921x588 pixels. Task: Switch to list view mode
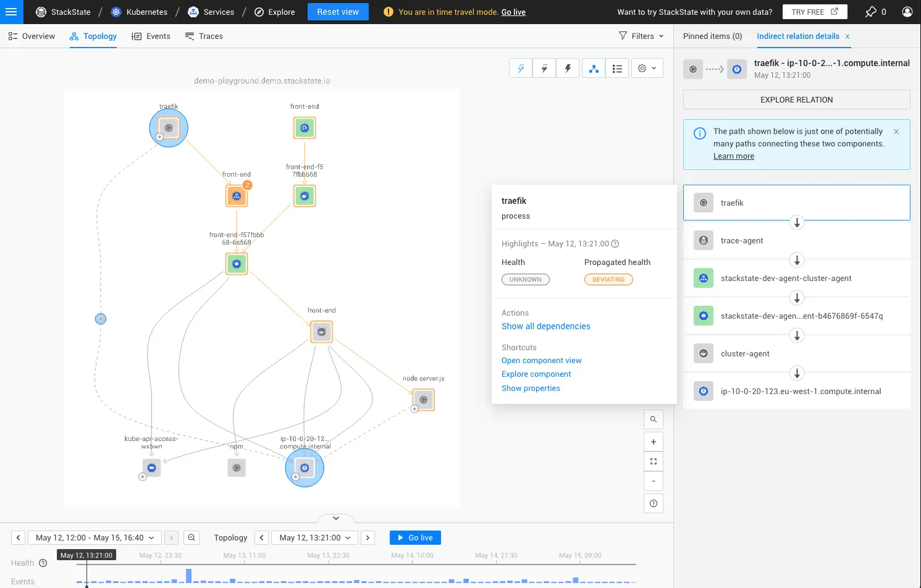(617, 68)
